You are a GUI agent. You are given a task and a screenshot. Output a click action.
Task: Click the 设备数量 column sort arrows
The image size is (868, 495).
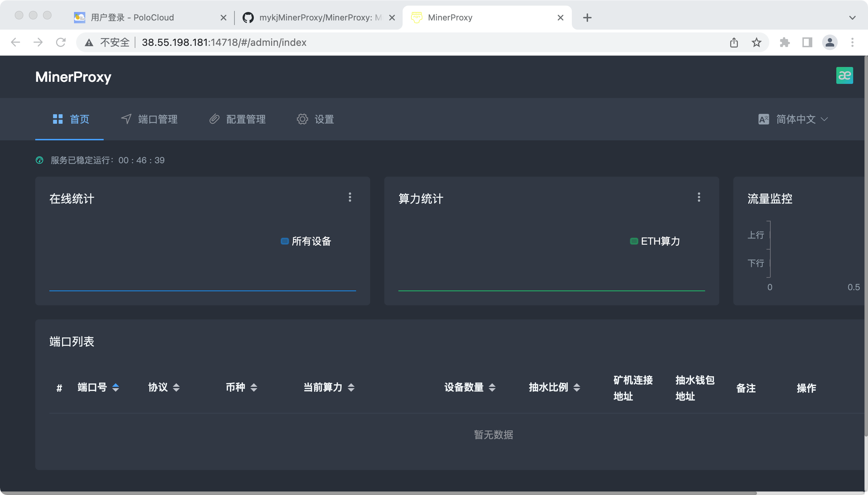493,387
